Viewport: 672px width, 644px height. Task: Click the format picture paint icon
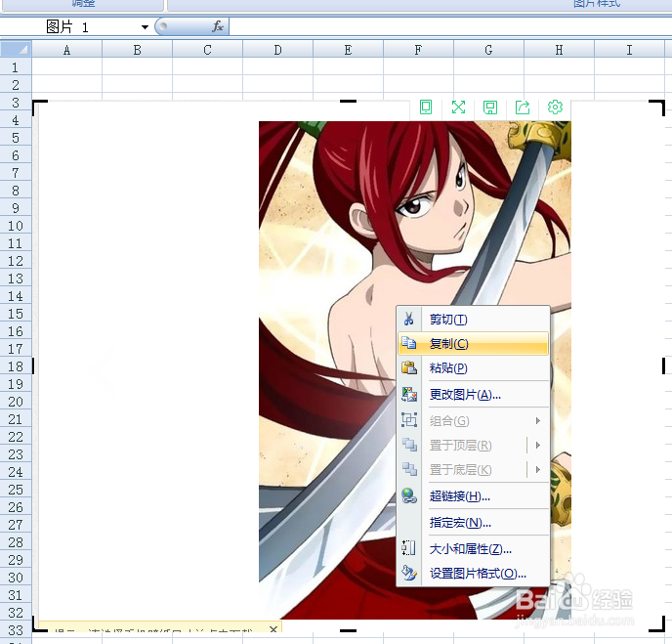click(x=409, y=573)
